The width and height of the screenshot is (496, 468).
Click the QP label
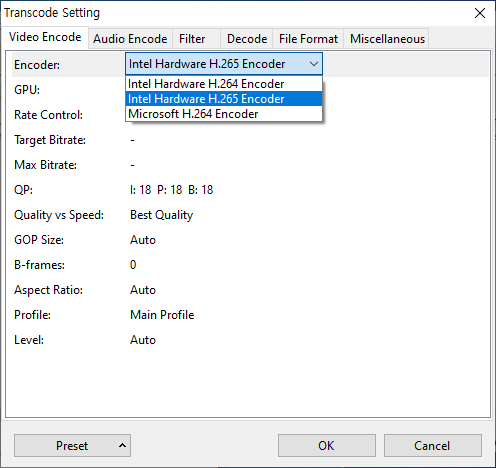[x=23, y=190]
